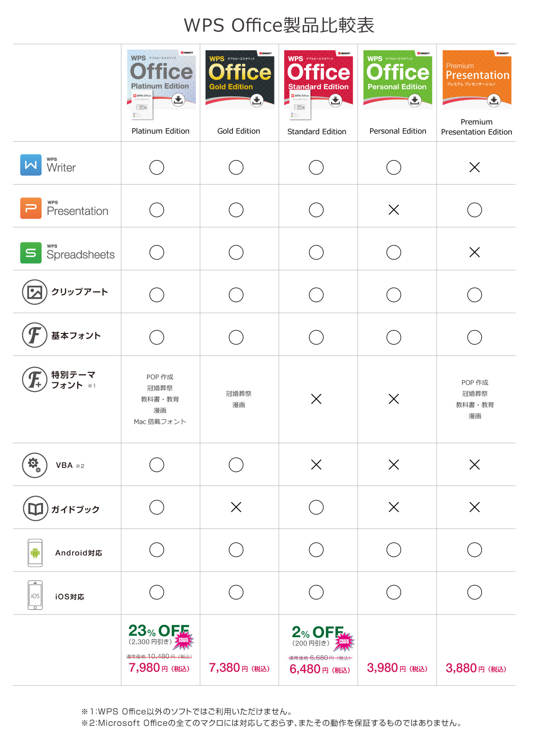Click the Gold Edition 7,380円 price
Viewport: 533px width, 756px height.
coord(239,668)
